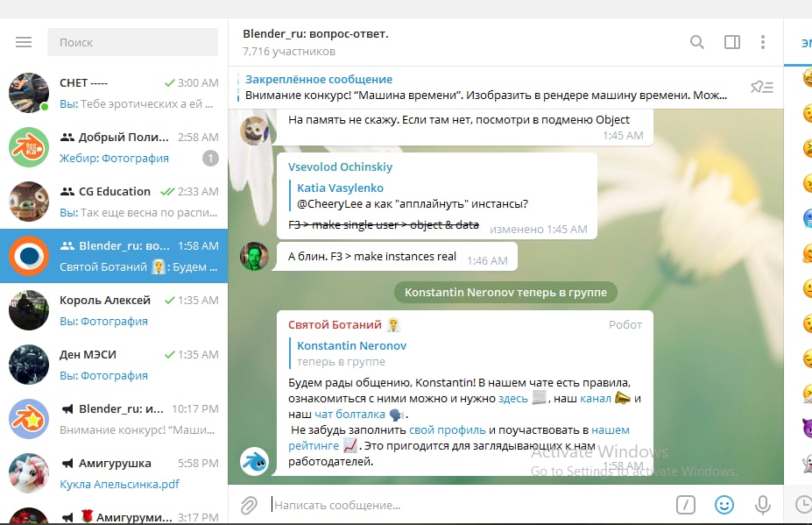Click the Святой Ботаний bot avatar
Image resolution: width=812 pixels, height=525 pixels.
[254, 461]
